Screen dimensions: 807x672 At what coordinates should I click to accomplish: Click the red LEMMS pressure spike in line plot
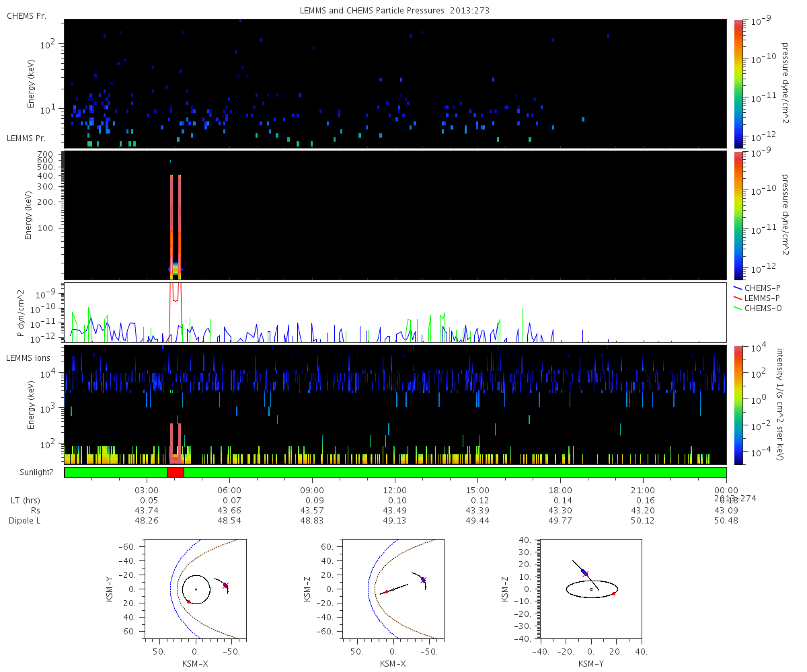[176, 299]
